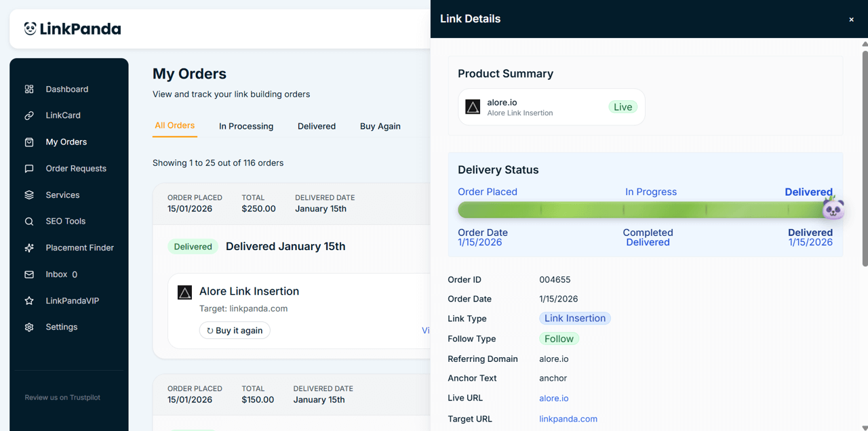This screenshot has height=431, width=868.
Task: Switch to the In Processing tab
Action: point(245,126)
